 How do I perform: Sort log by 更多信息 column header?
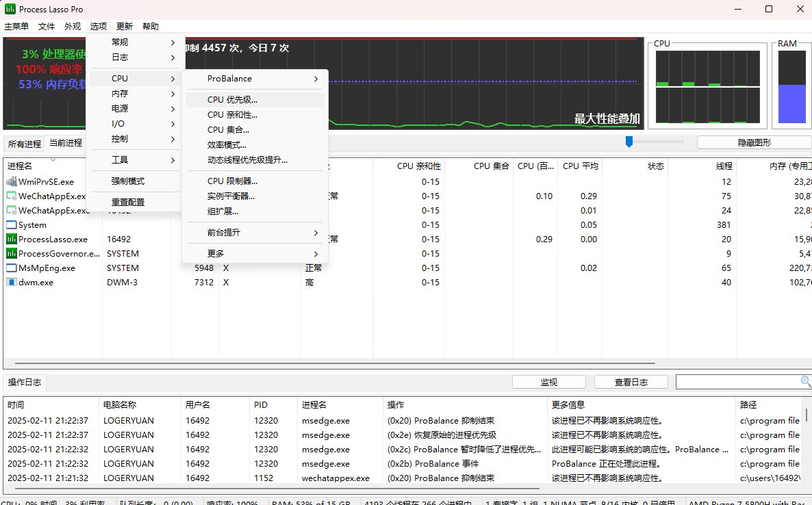641,404
